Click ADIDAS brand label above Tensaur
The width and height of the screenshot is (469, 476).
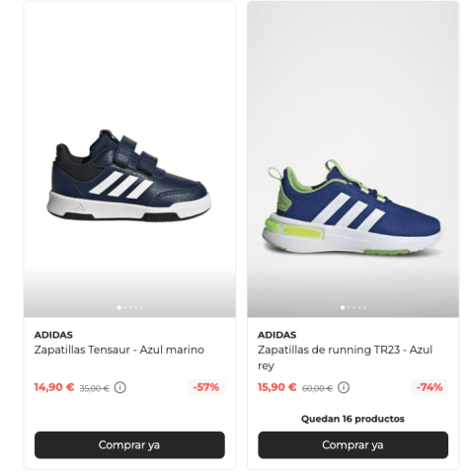(x=53, y=335)
